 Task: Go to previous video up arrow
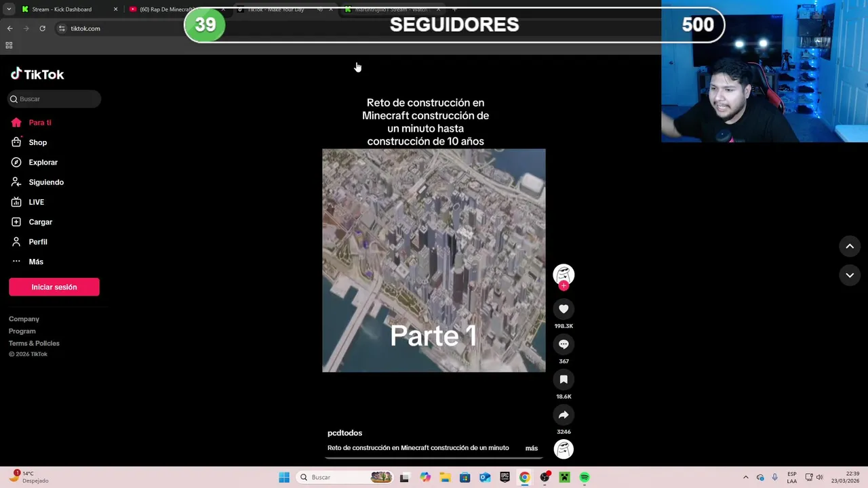pos(850,247)
